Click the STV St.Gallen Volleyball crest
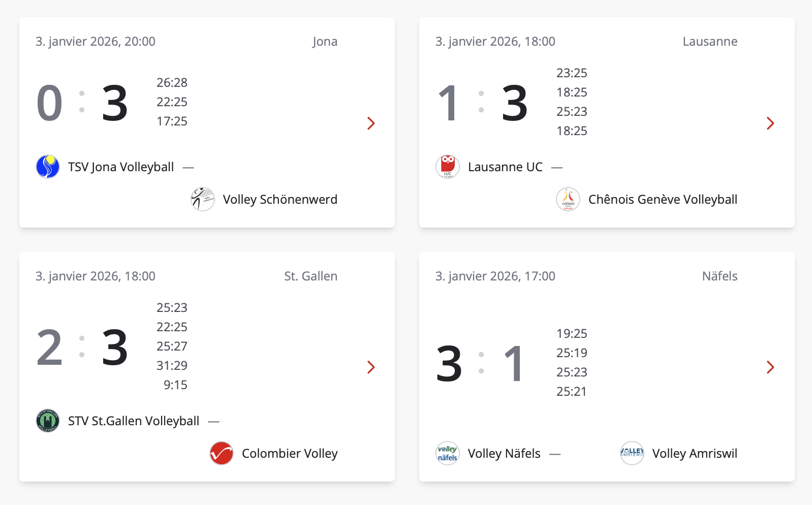 [x=48, y=421]
